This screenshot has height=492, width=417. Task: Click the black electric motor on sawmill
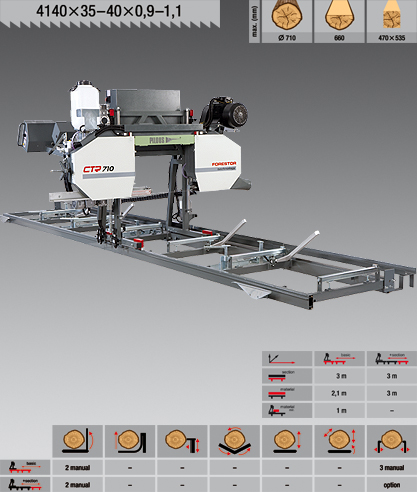[226, 114]
